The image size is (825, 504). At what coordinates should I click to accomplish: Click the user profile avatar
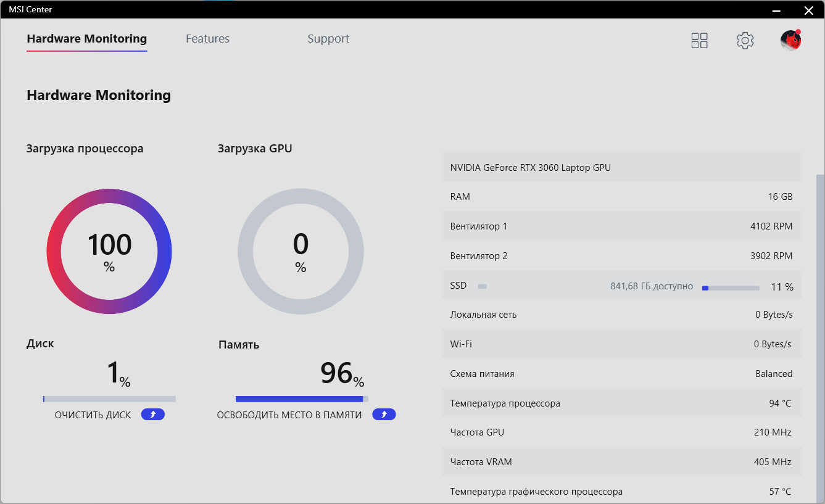pyautogui.click(x=790, y=41)
